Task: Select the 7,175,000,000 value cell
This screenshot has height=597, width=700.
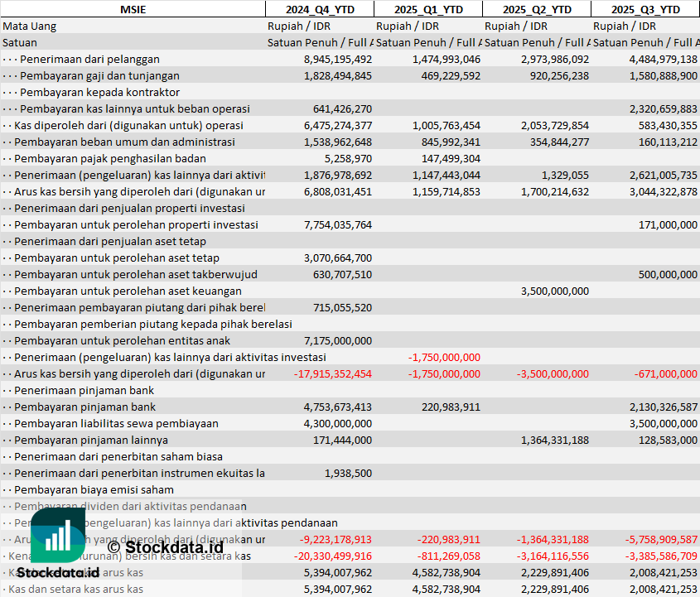Action: pyautogui.click(x=338, y=340)
